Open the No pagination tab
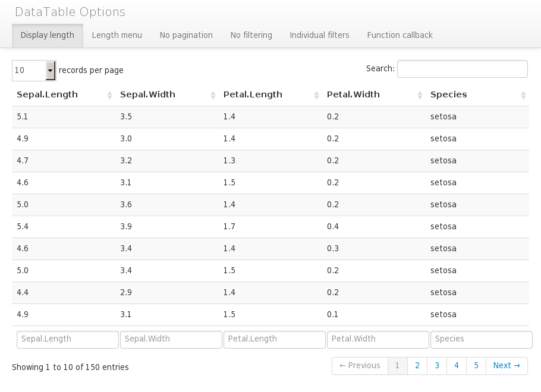Screen dimensions: 541x392 pos(186,35)
